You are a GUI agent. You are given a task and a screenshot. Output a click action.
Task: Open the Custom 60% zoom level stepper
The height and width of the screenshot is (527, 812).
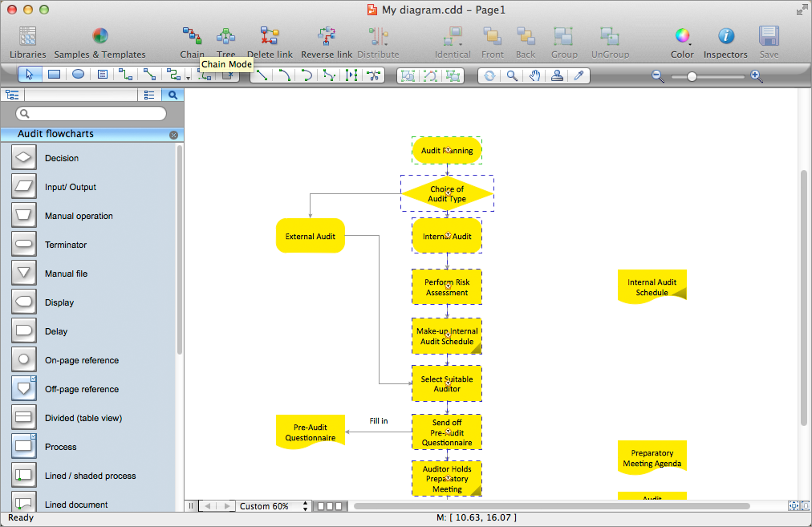click(x=305, y=506)
